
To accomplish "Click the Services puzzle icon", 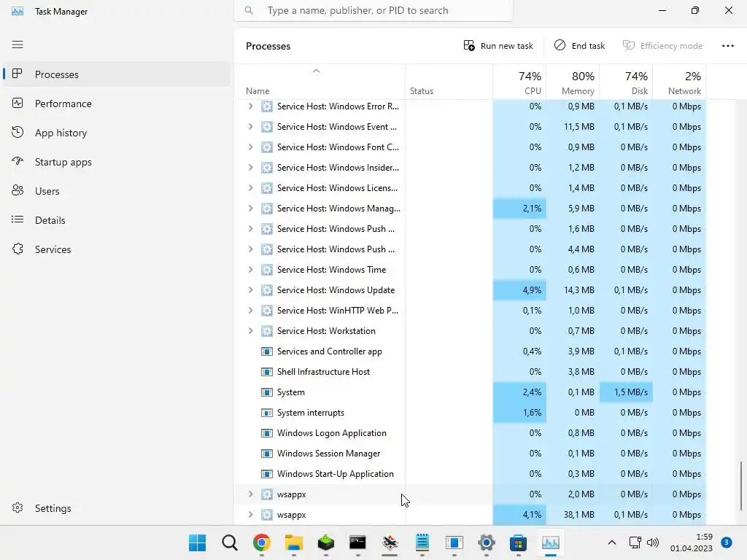I will point(18,249).
